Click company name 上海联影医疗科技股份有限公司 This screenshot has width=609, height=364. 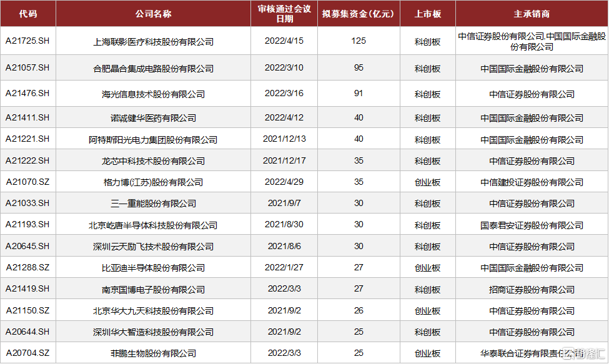(x=154, y=42)
